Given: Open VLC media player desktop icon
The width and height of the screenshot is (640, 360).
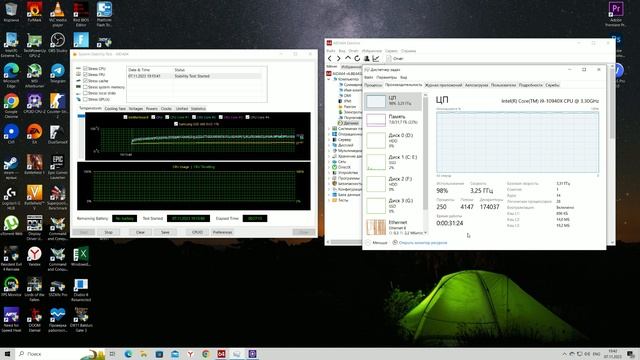Looking at the screenshot, I should (x=58, y=13).
